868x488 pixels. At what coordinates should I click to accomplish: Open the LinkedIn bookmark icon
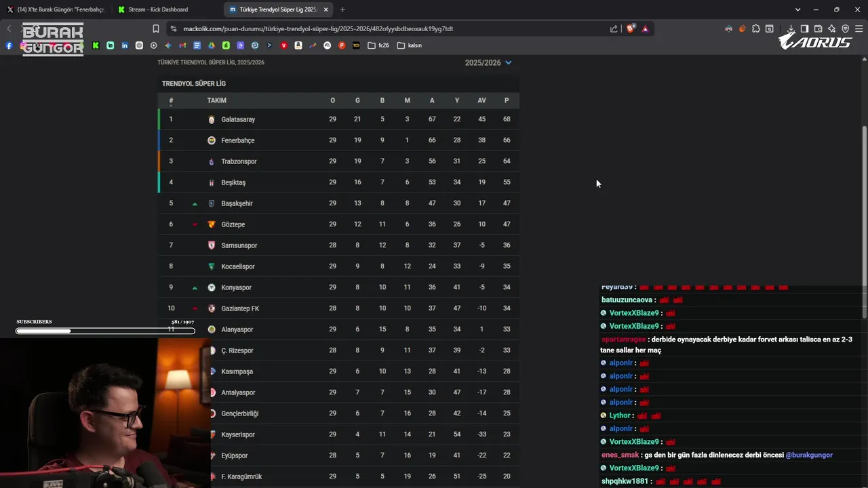[125, 45]
